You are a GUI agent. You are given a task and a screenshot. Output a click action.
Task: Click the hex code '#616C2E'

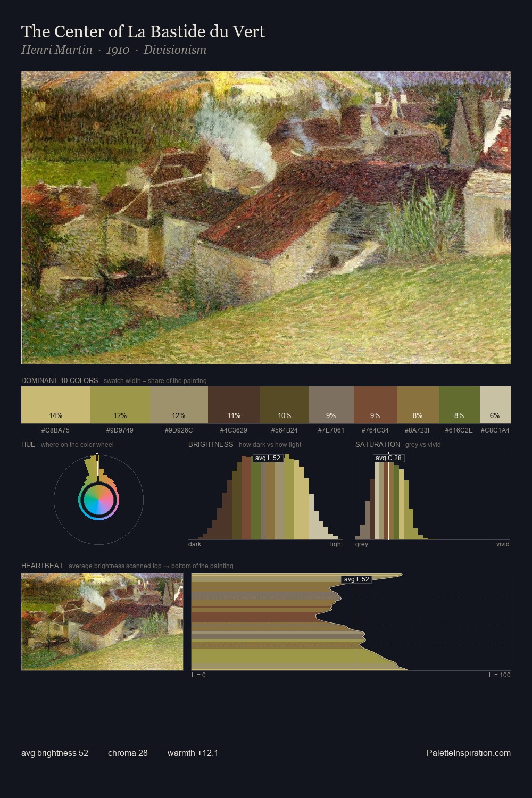click(x=459, y=430)
